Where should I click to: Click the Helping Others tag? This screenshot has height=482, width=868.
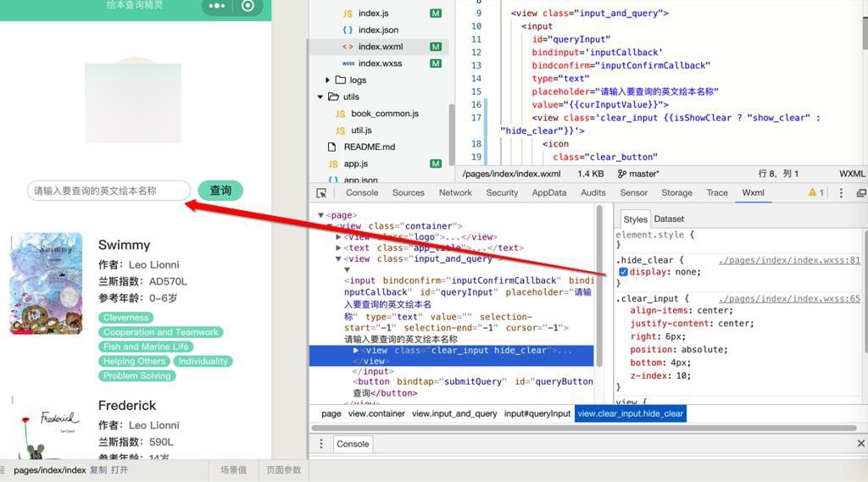click(x=134, y=361)
